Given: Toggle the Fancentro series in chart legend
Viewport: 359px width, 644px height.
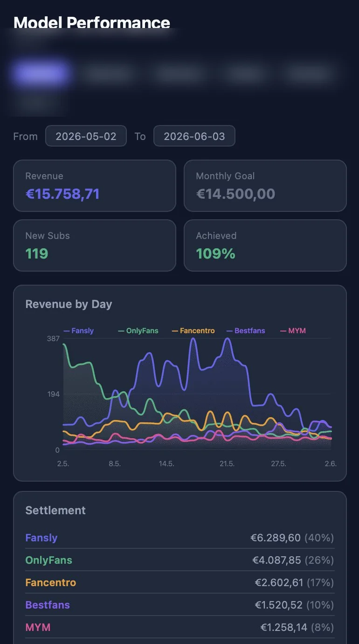Looking at the screenshot, I should coord(193,331).
